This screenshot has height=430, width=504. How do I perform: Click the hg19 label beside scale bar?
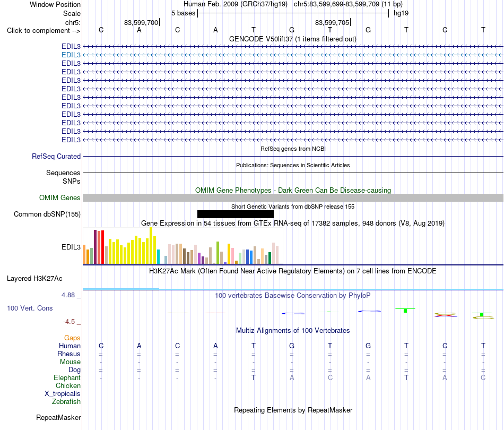(x=401, y=13)
